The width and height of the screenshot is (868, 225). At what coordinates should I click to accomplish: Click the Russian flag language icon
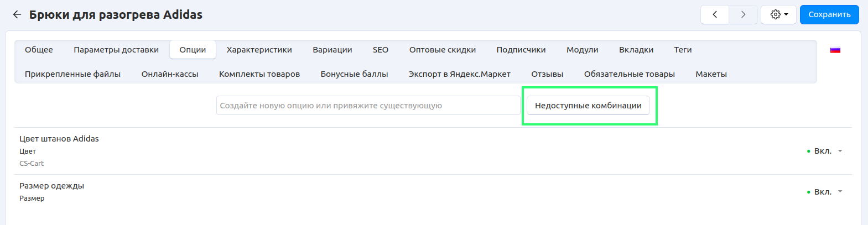pyautogui.click(x=835, y=50)
